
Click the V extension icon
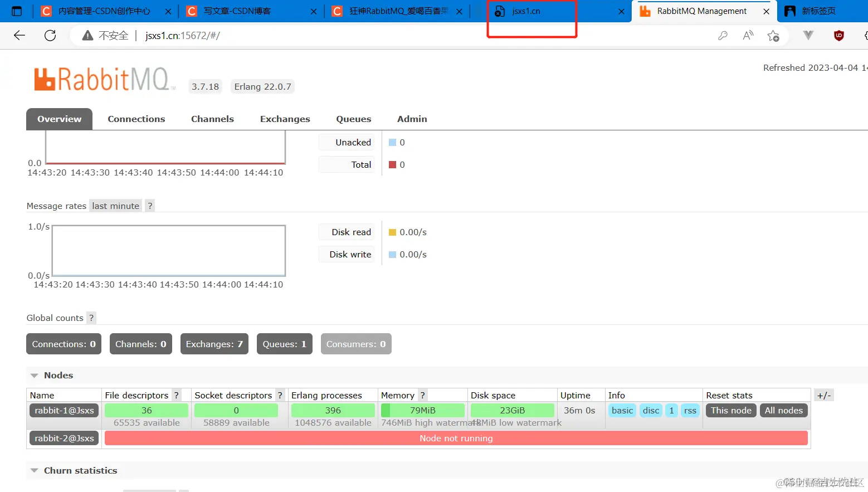[808, 36]
